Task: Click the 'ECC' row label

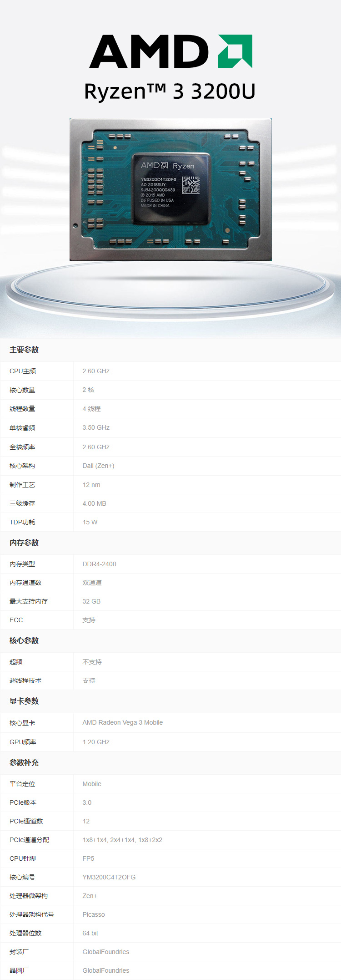Action: click(16, 620)
